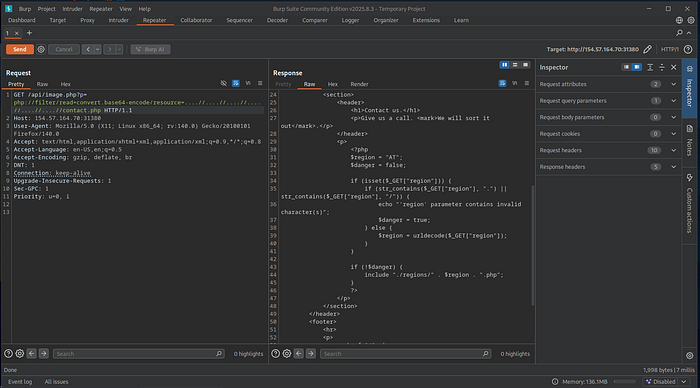Click the Cancel button
The image size is (700, 388).
pyautogui.click(x=64, y=49)
